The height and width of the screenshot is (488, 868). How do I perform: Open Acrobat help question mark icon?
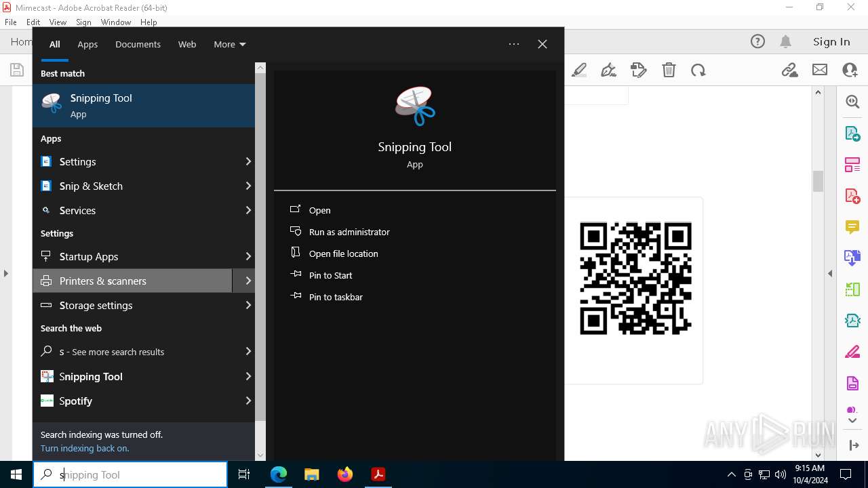(757, 41)
